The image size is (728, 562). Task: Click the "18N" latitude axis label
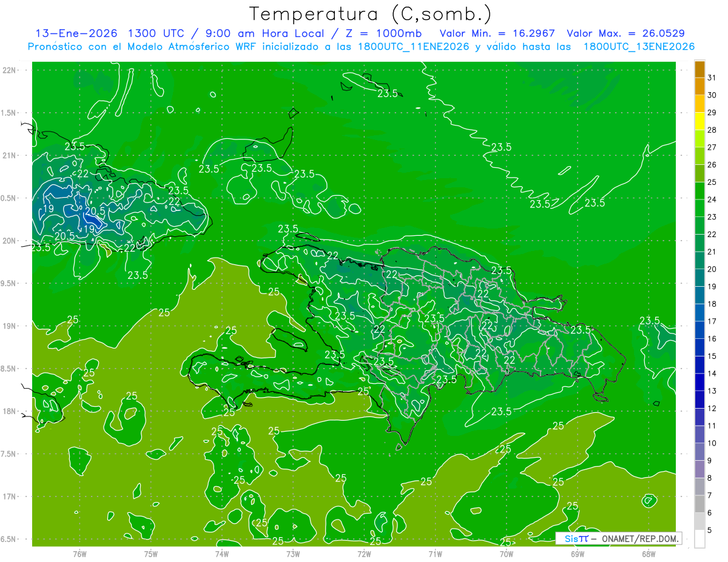coord(10,411)
